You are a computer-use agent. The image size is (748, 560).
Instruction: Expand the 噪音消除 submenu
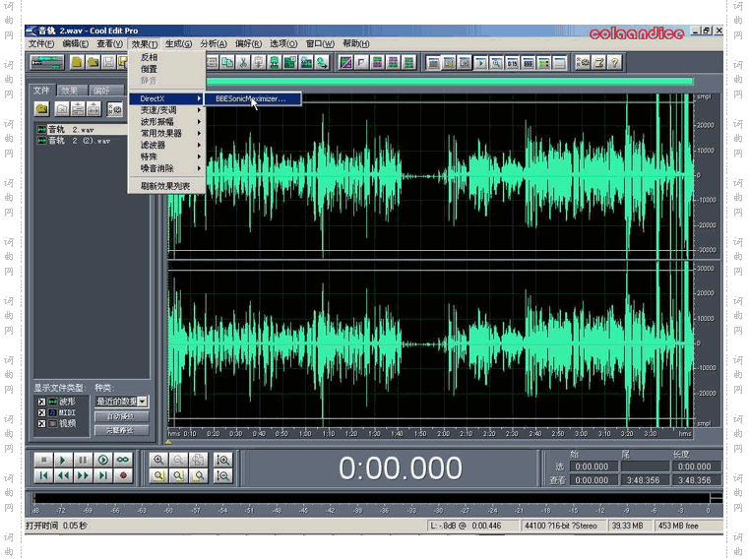coord(167,168)
